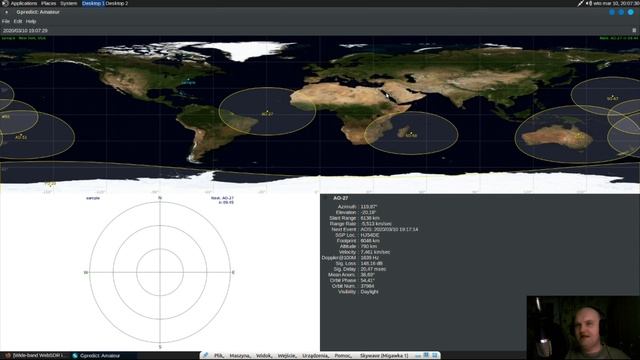Click the pin icon on VirtualBox mini toolbar
Viewport: 640px width, 360px height.
206,356
